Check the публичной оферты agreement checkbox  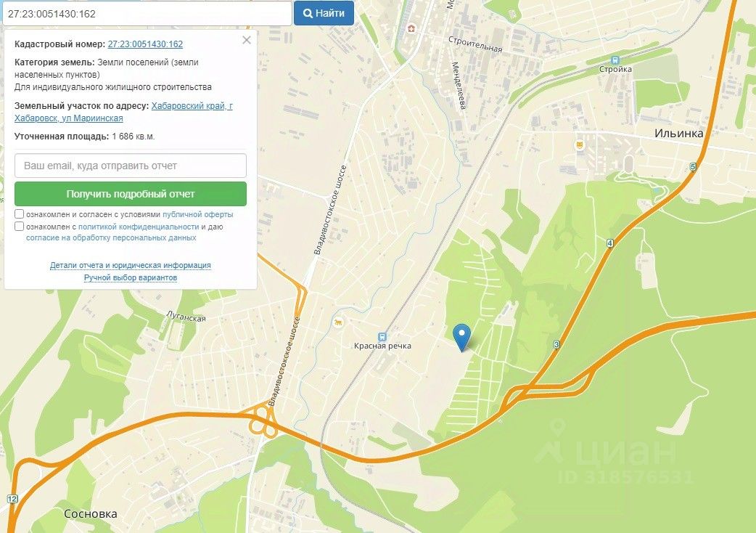[x=20, y=213]
